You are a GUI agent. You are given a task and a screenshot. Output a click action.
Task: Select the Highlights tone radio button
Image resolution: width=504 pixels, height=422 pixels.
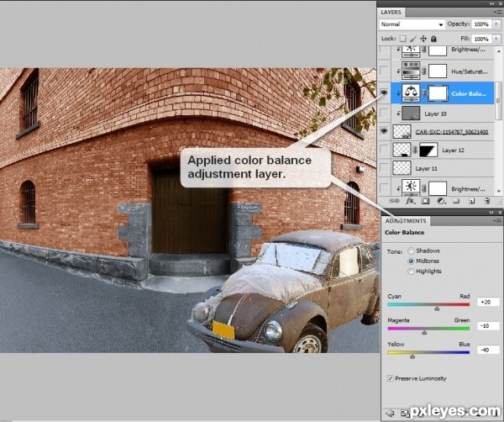tap(411, 272)
